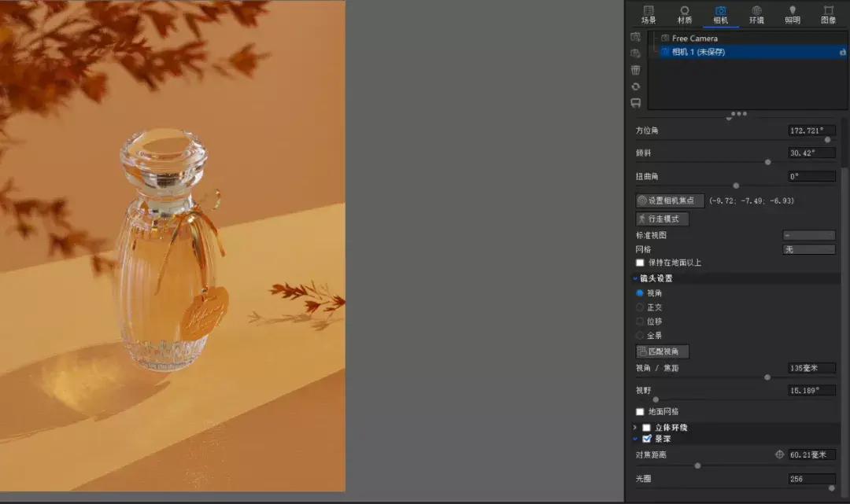This screenshot has width=850, height=504.
Task: Open the 环境 (Environment) tab
Action: 757,15
